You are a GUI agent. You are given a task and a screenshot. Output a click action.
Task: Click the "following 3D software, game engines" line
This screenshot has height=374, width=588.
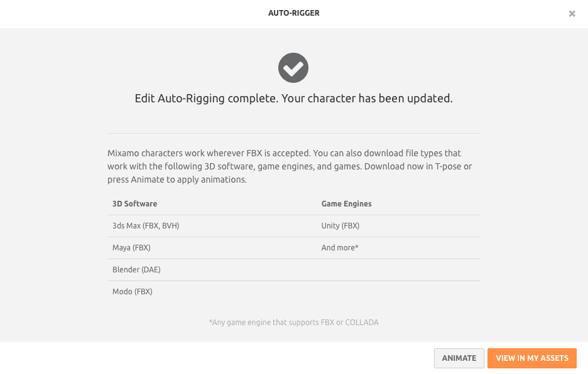(x=234, y=166)
